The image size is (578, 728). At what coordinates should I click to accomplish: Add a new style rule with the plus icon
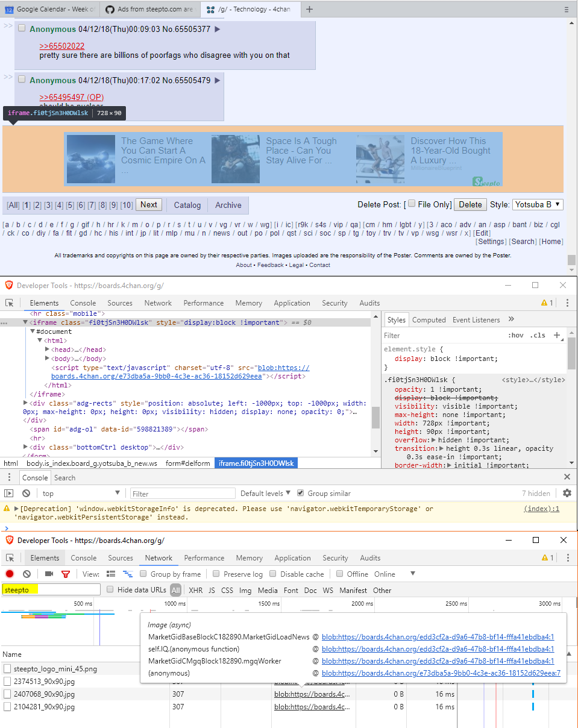tap(556, 335)
